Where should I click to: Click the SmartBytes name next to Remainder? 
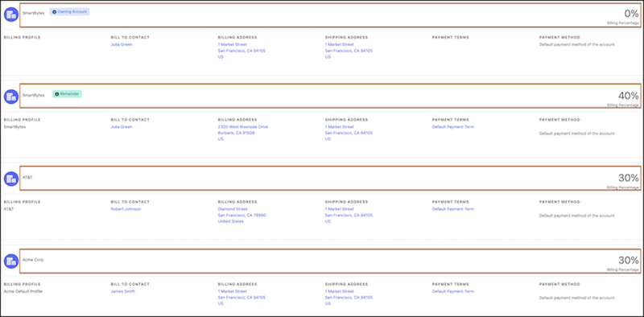click(x=33, y=95)
